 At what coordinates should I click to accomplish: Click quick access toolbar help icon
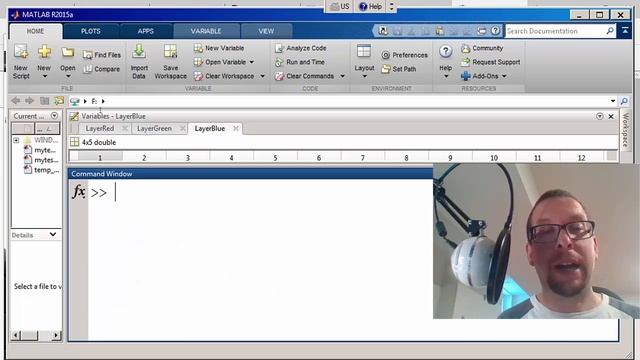pyautogui.click(x=496, y=31)
